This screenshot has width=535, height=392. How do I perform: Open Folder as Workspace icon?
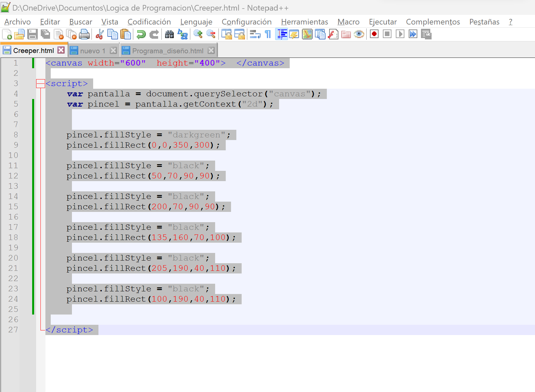(x=346, y=34)
